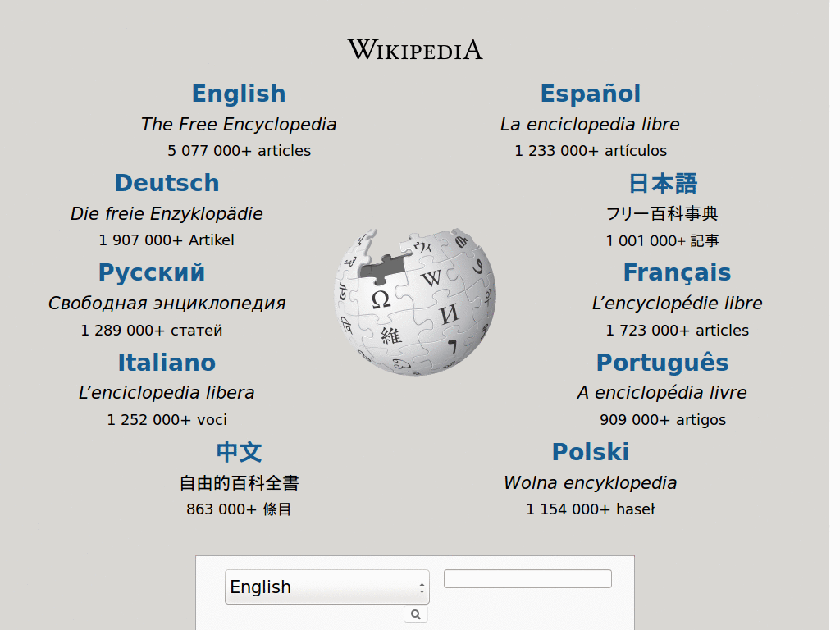Image resolution: width=840 pixels, height=630 pixels.
Task: Open the English language dropdown
Action: pos(326,587)
